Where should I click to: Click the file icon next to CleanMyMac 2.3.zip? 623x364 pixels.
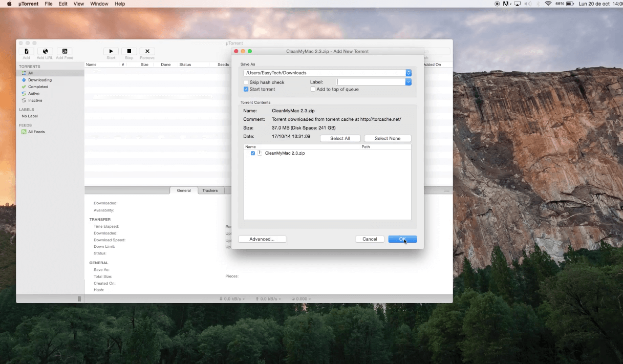(x=260, y=153)
